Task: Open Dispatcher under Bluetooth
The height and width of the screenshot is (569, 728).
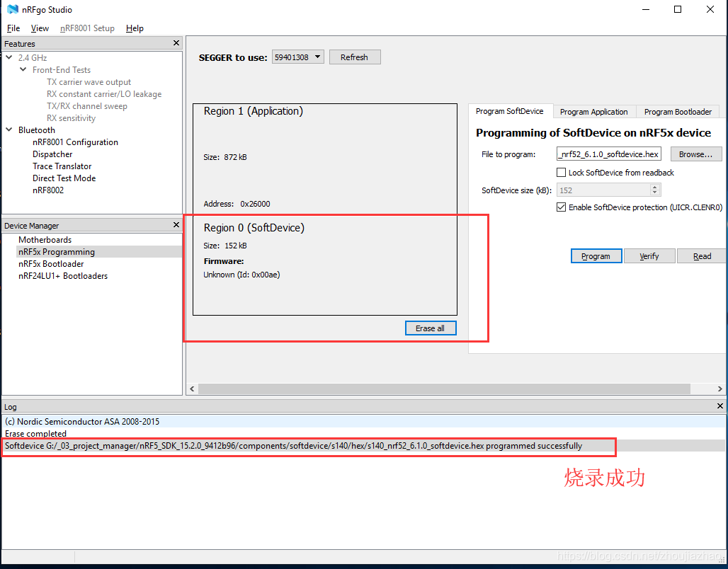Action: (x=52, y=154)
